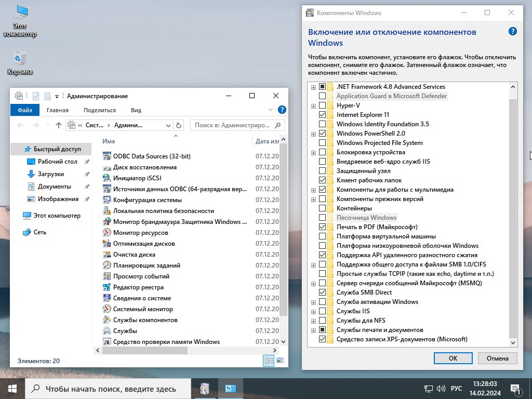Click the Отмена button
Image resolution: width=532 pixels, height=399 pixels.
click(497, 358)
